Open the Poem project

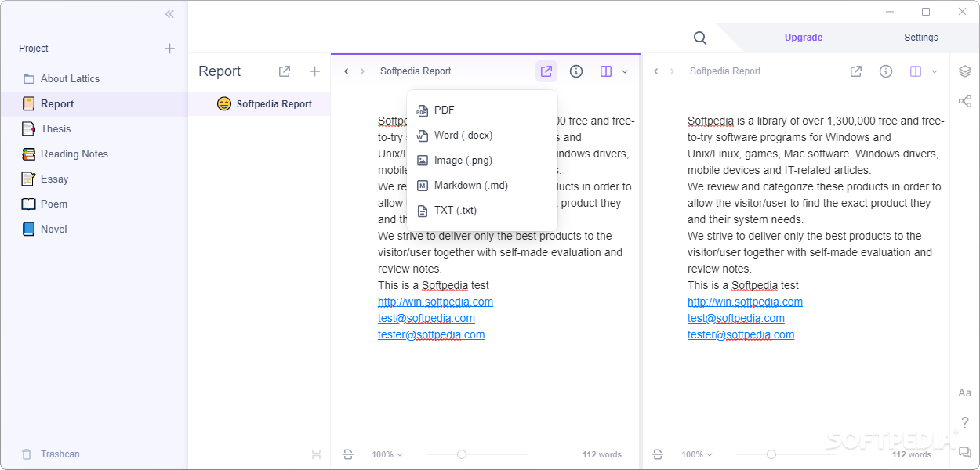tap(94, 204)
